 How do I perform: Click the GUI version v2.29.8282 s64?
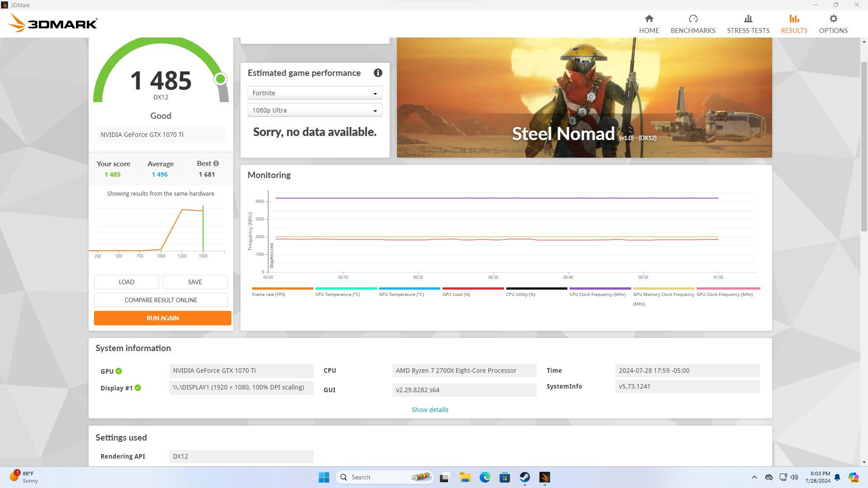[464, 390]
